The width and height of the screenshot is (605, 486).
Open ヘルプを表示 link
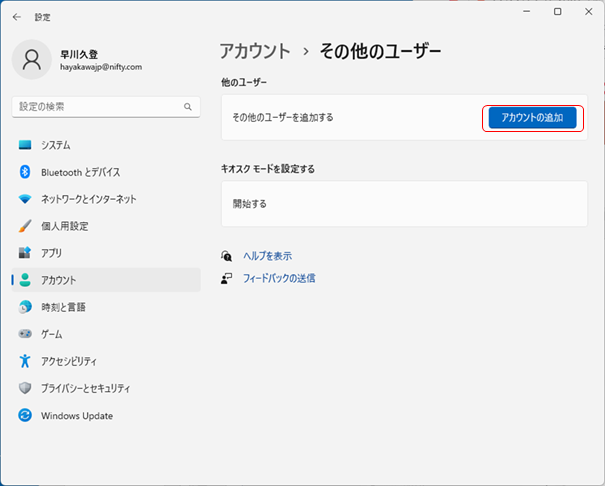tap(267, 256)
